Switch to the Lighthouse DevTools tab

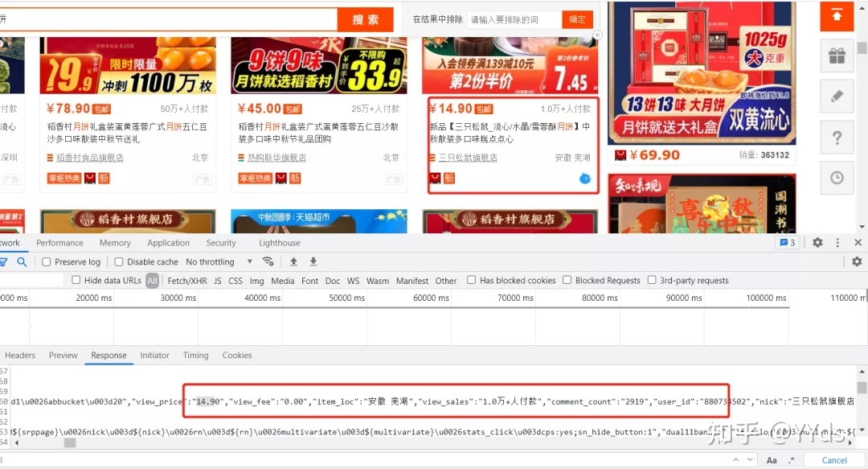(x=280, y=243)
